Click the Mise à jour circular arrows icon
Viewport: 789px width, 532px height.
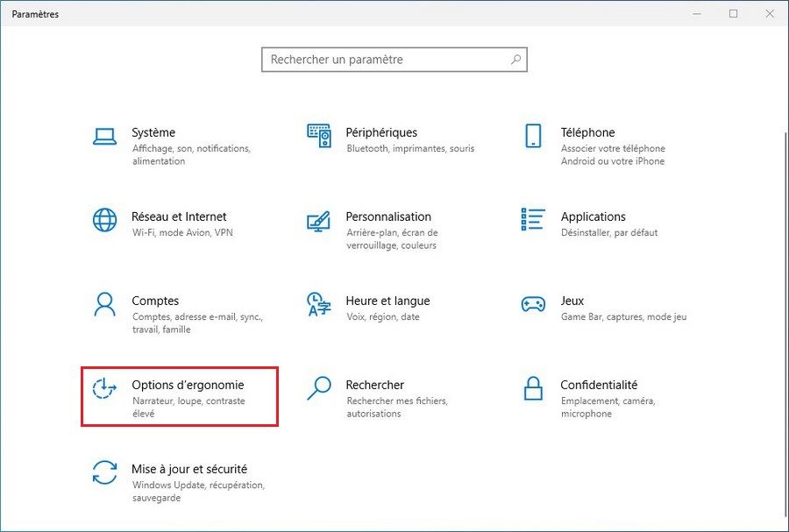point(103,473)
